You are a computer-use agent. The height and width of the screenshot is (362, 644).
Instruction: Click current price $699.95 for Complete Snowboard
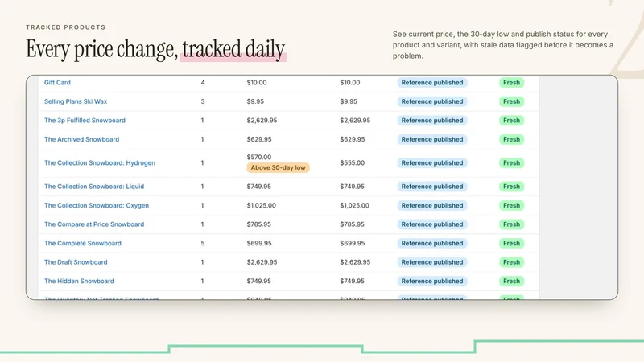click(258, 243)
